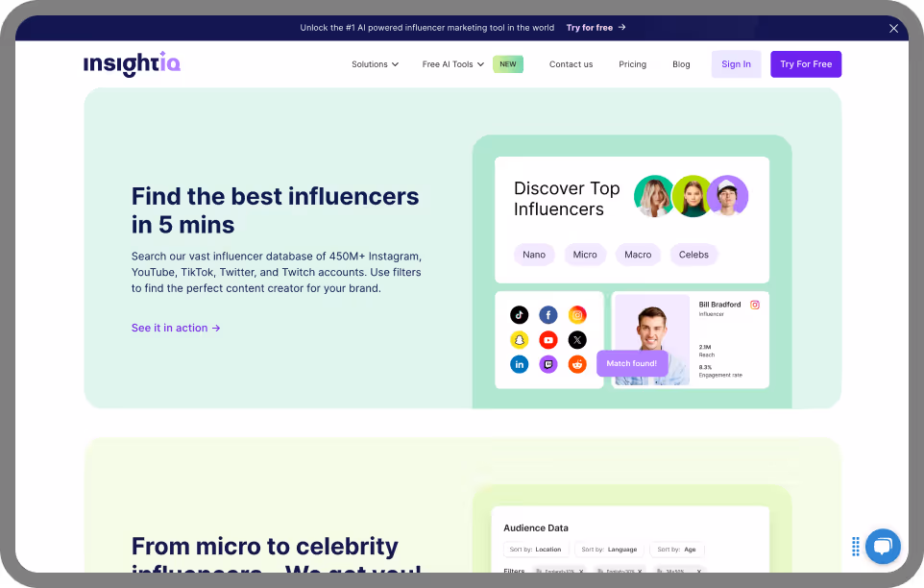Click the Match found! badge
Viewport: 924px width, 588px height.
tap(632, 363)
